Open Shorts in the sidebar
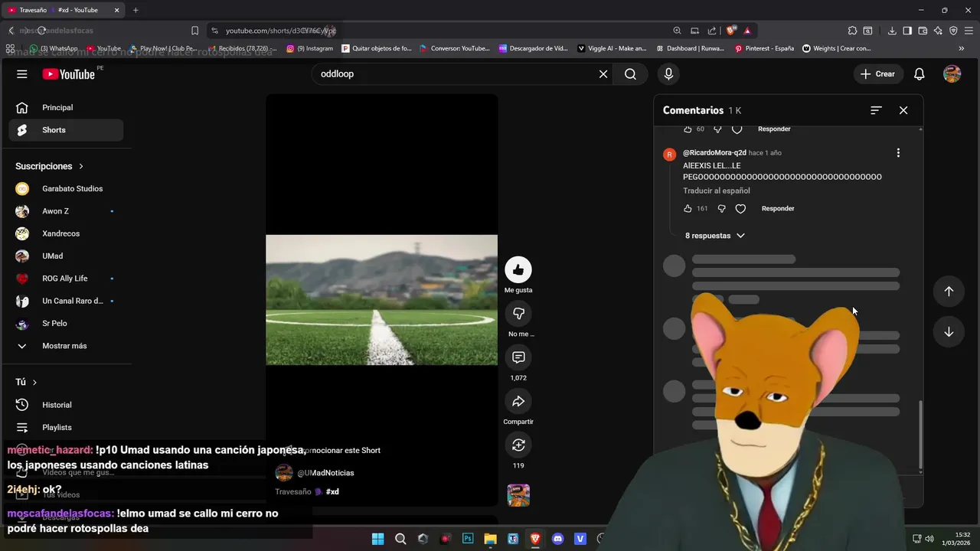 tap(66, 130)
